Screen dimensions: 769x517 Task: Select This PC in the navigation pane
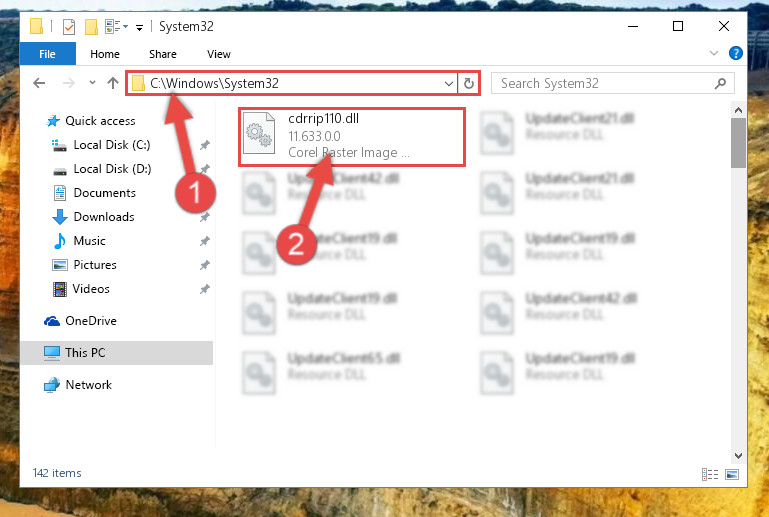pos(116,353)
